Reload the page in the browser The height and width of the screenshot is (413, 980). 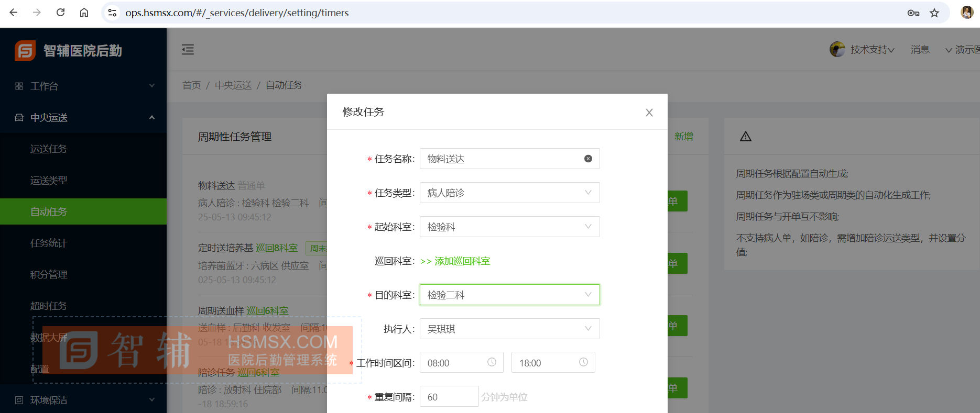(x=61, y=13)
